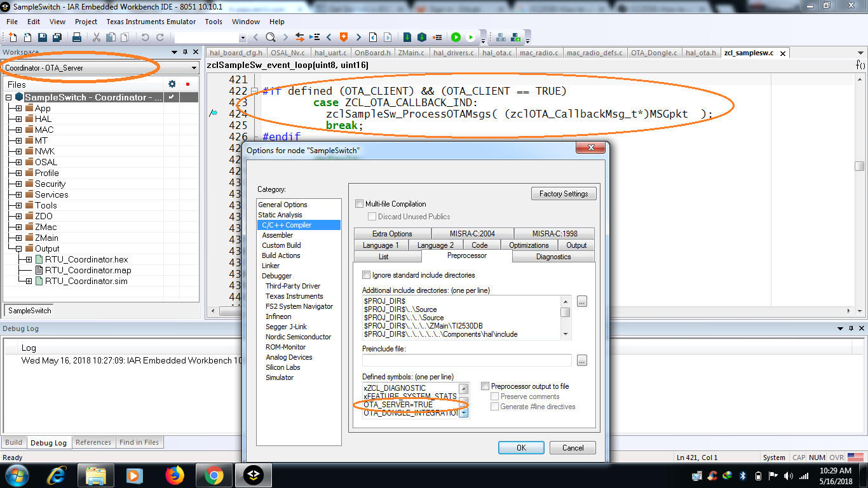This screenshot has height=488, width=868.
Task: Open the Project menu
Action: 86,22
